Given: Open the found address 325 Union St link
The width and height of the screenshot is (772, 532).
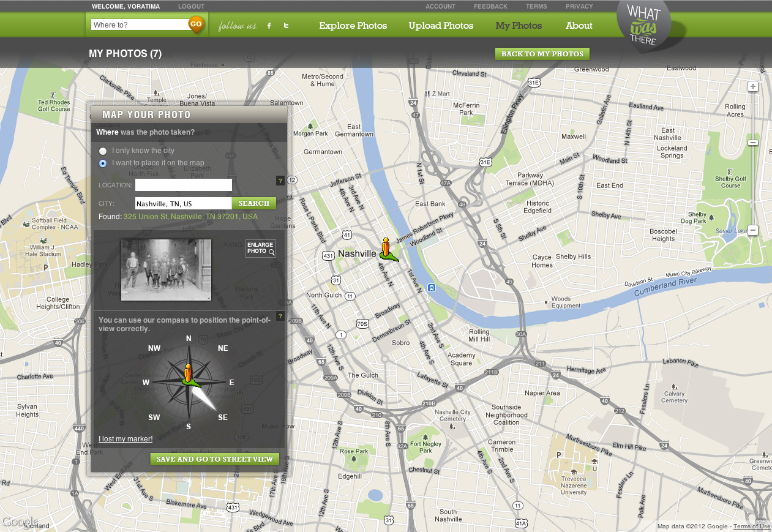Looking at the screenshot, I should [191, 217].
